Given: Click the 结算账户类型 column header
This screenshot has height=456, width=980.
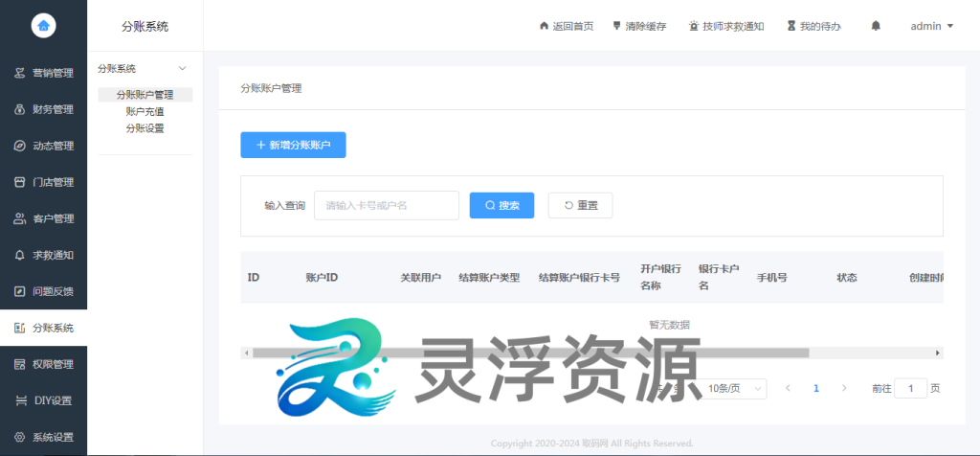Looking at the screenshot, I should point(489,277).
